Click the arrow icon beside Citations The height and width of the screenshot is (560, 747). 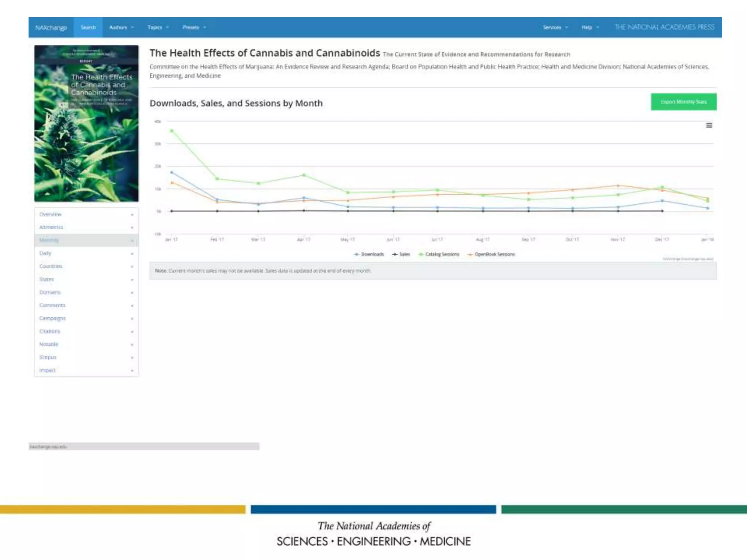(x=132, y=331)
